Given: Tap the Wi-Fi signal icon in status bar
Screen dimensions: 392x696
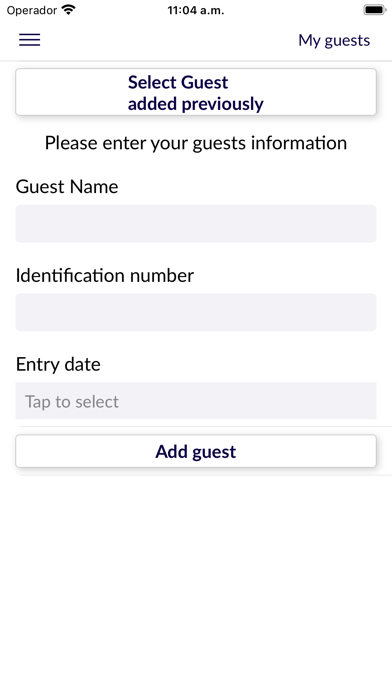Looking at the screenshot, I should [x=69, y=10].
